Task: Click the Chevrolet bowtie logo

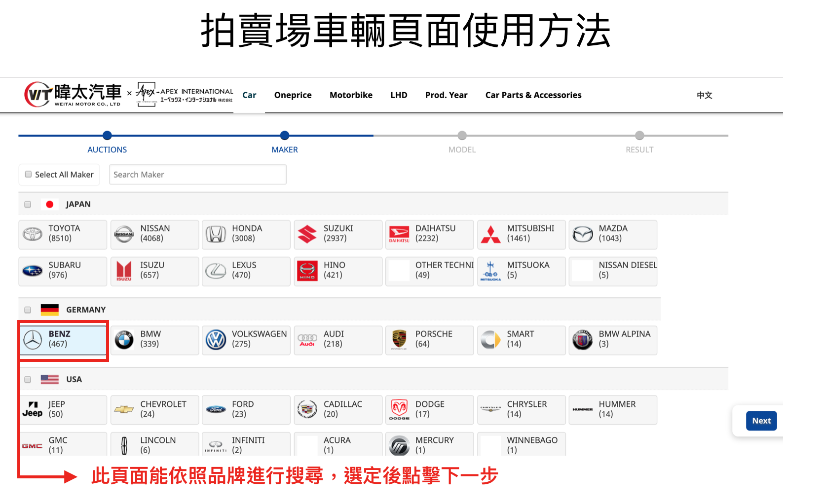Action: pos(124,409)
